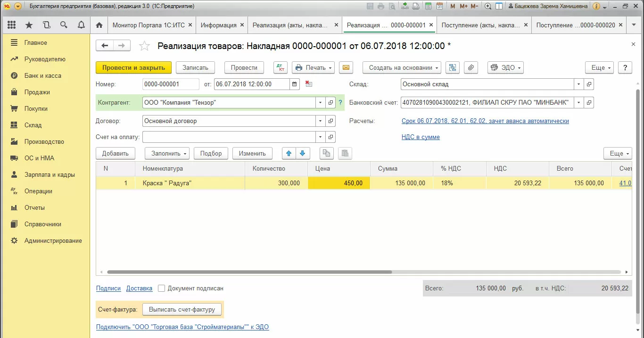
Task: Open Подключить к ЭДО link
Action: (x=182, y=327)
